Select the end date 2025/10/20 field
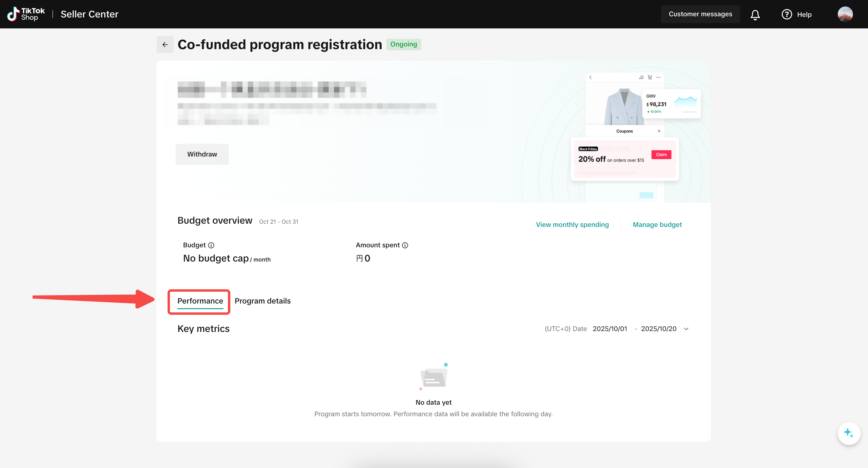Screen dimensions: 868x468 point(658,329)
